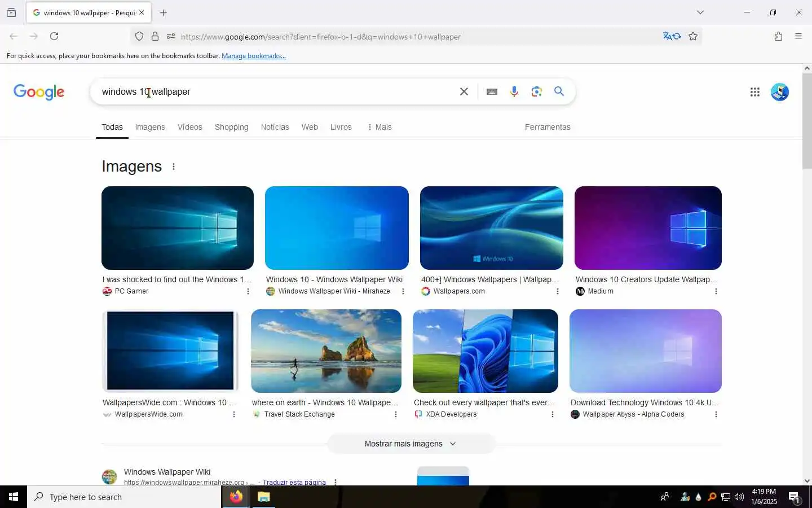Expand the Mais search filters menu
This screenshot has width=812, height=508.
[x=379, y=127]
